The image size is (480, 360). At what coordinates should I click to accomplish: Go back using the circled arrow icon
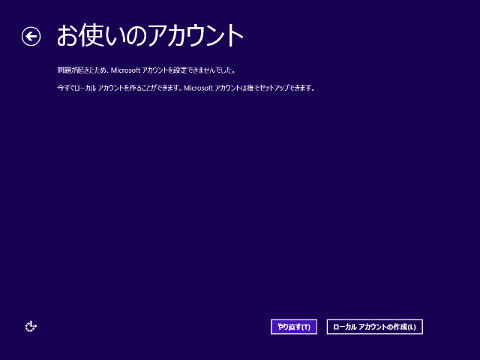(x=31, y=36)
